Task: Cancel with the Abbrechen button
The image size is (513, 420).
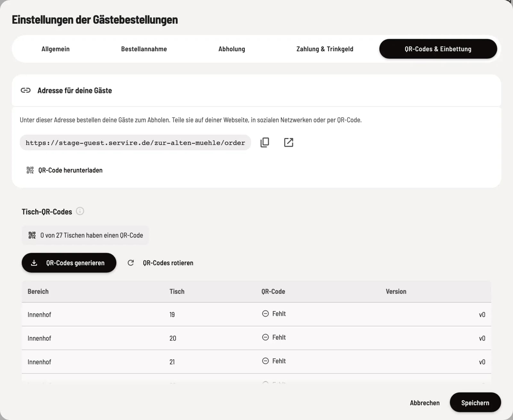Action: [x=425, y=403]
